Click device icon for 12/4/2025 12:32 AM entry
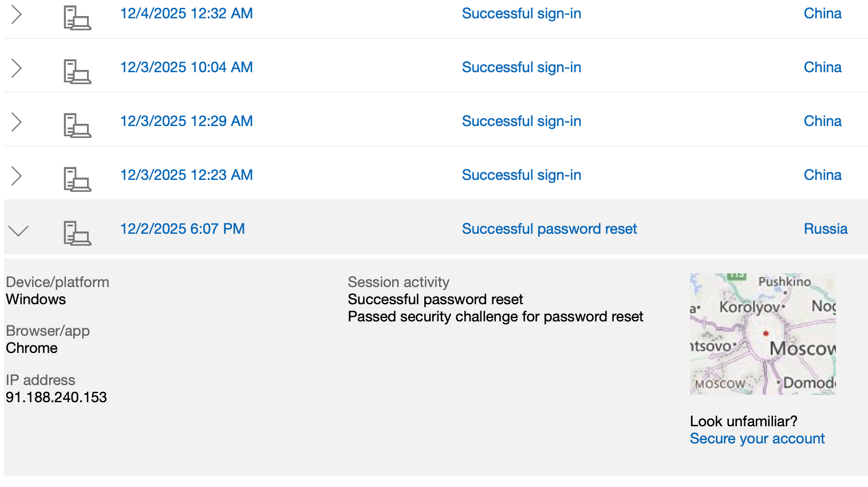Image resolution: width=868 pixels, height=487 pixels. [77, 17]
